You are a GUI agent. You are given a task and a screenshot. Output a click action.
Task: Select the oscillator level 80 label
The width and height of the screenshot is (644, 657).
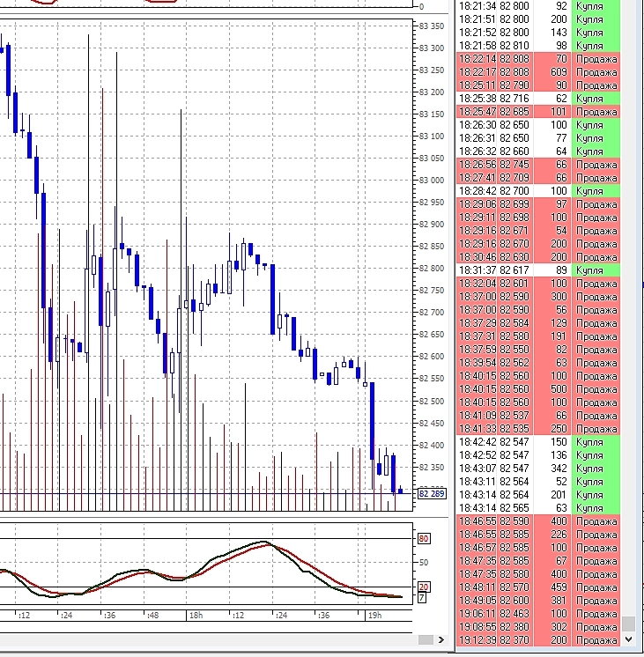click(x=423, y=538)
